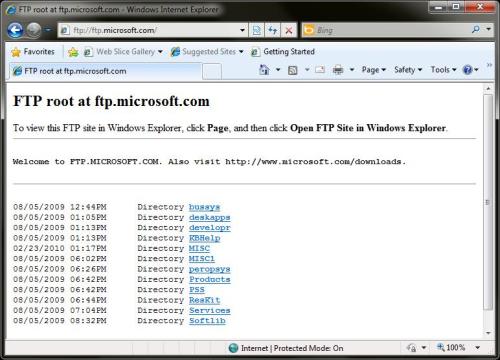Open the Page menu

click(374, 70)
